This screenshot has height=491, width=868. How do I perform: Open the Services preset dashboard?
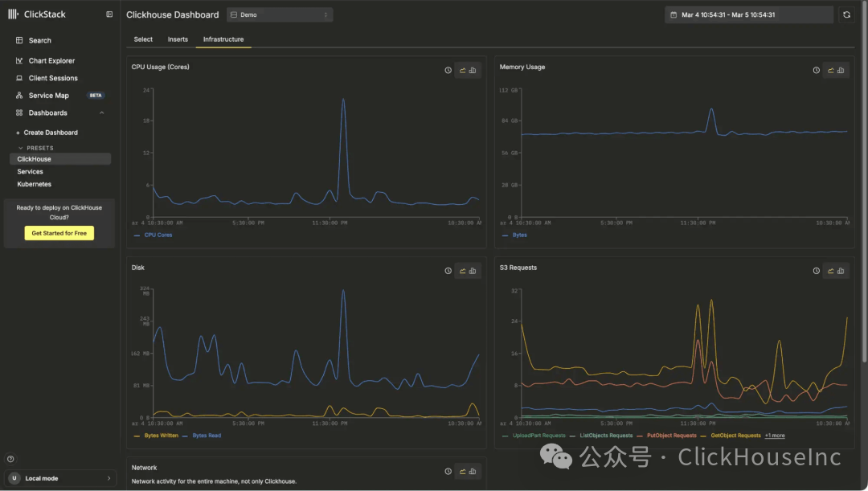pos(30,172)
